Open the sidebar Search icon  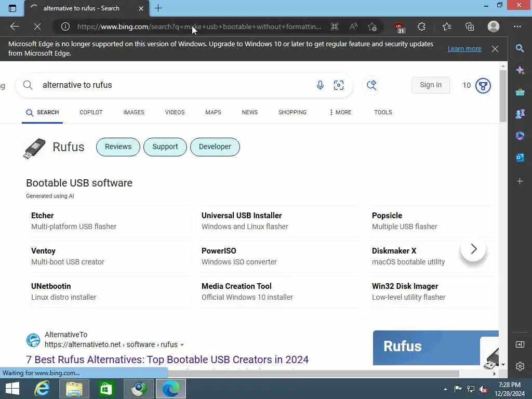pyautogui.click(x=520, y=48)
